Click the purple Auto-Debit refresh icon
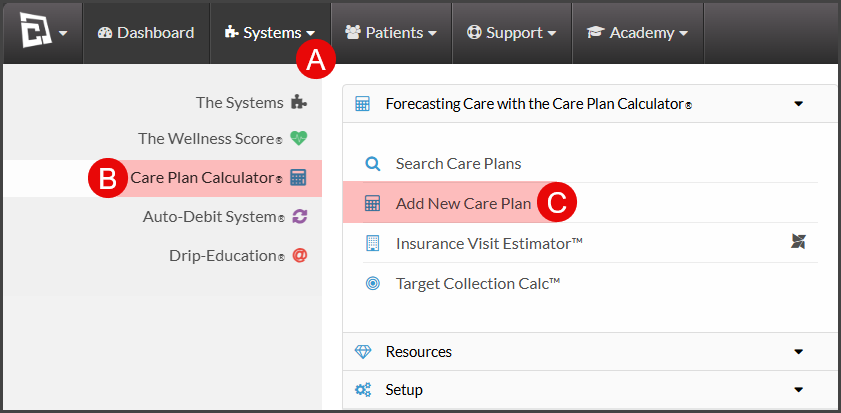Image resolution: width=841 pixels, height=413 pixels. [x=299, y=217]
